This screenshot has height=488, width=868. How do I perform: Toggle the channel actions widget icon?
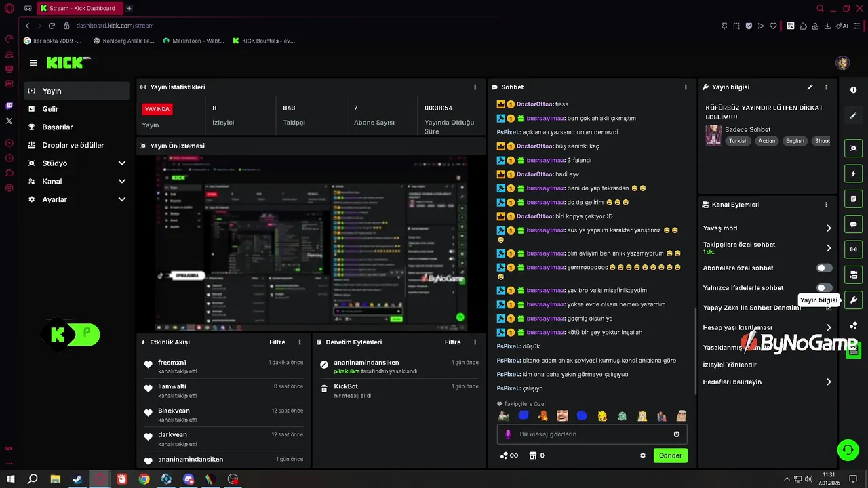coord(853,274)
